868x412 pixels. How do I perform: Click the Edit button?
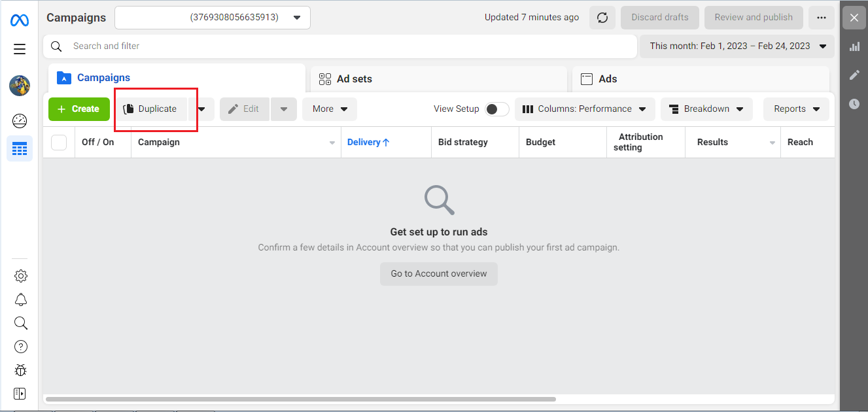(245, 109)
